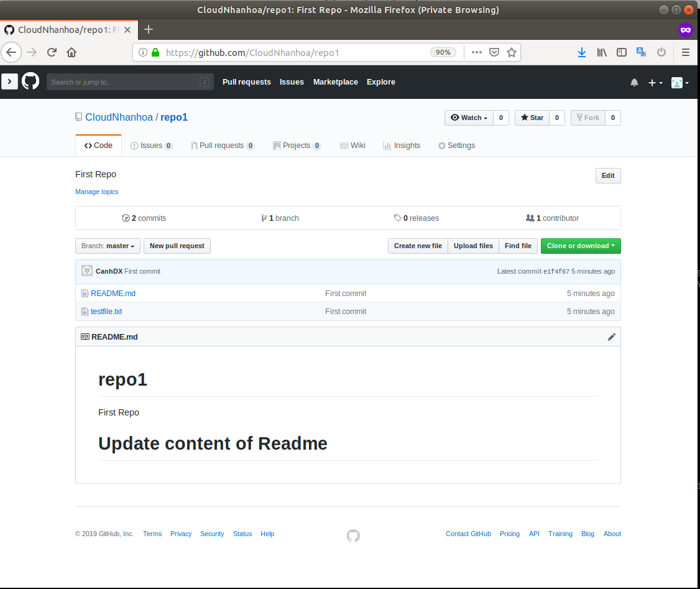
Task: Focus the GitHub search box
Action: click(x=130, y=81)
